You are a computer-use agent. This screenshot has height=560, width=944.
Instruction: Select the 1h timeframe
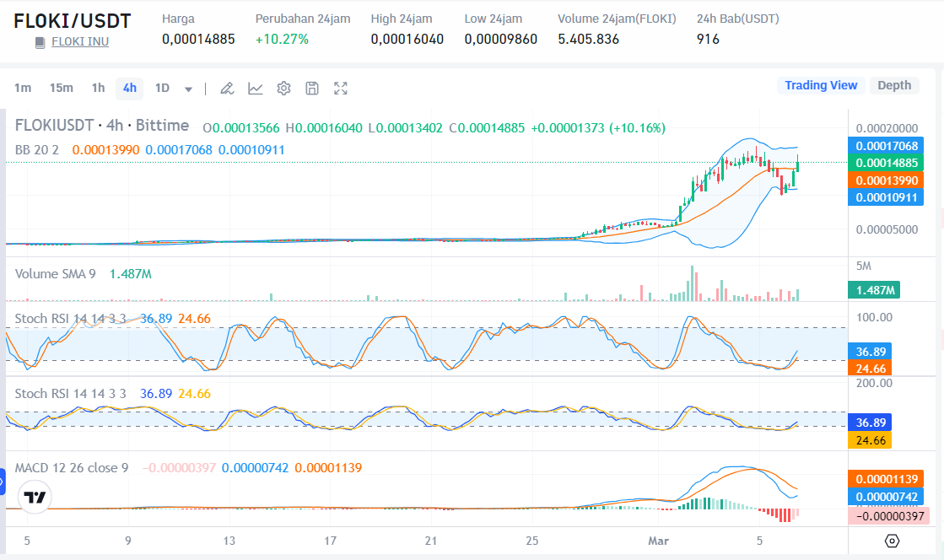[x=98, y=88]
